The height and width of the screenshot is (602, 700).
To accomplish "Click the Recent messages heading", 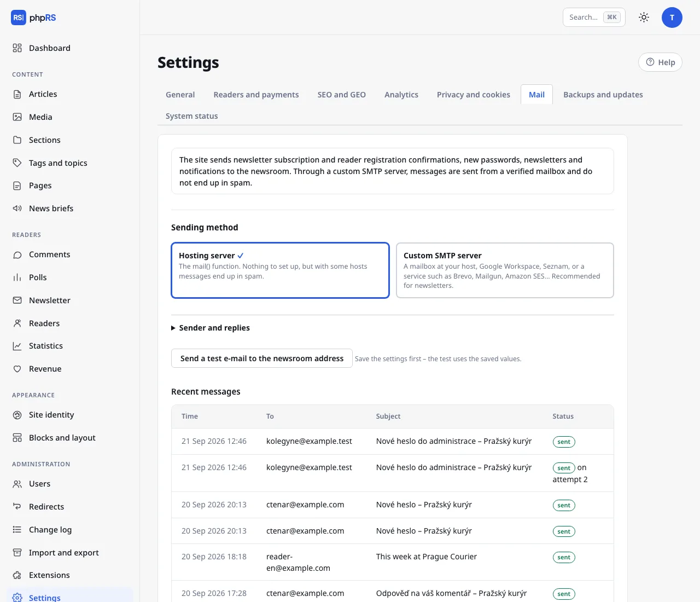I will click(x=206, y=392).
